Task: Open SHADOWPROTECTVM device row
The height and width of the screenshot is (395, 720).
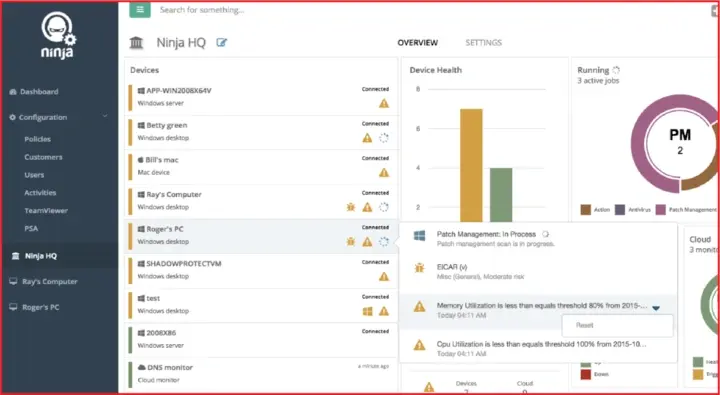Action: pyautogui.click(x=261, y=271)
